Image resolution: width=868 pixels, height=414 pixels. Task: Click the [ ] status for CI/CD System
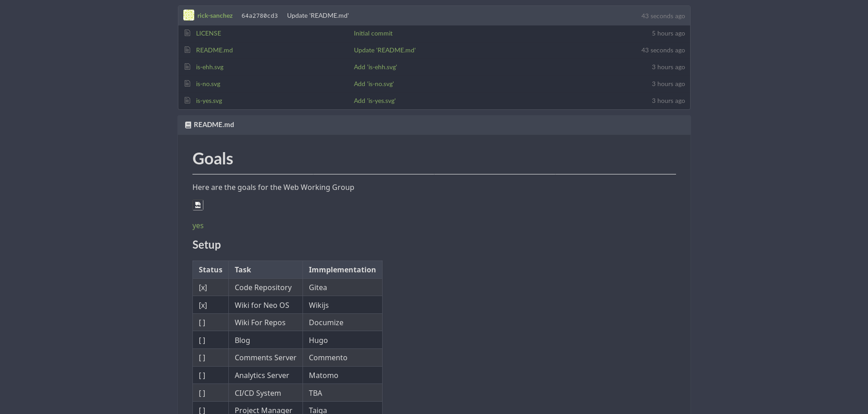(211, 393)
